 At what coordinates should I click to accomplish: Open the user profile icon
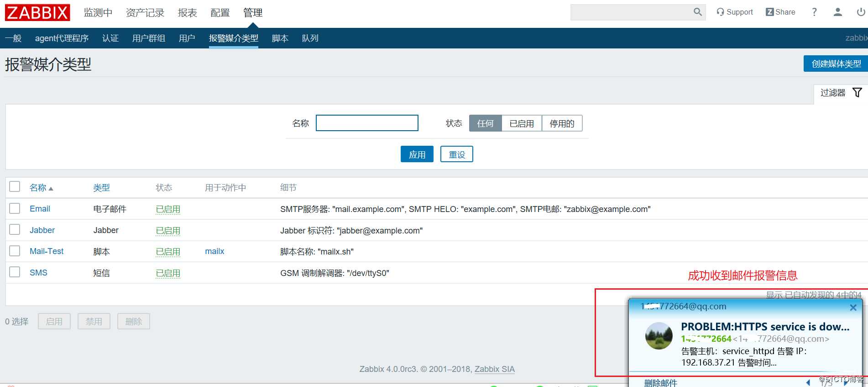coord(837,12)
